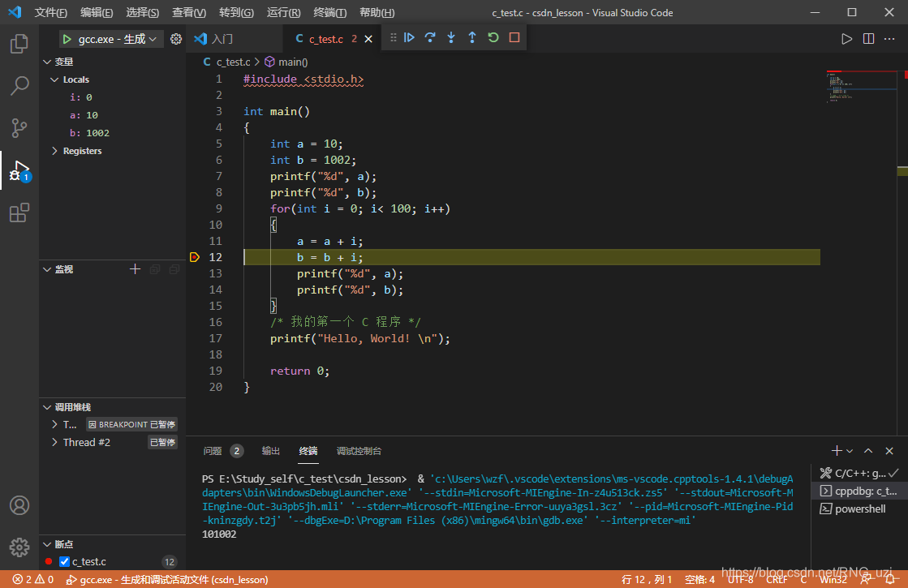This screenshot has width=908, height=588.
Task: Expand Thread #2 in call stack
Action: click(54, 442)
